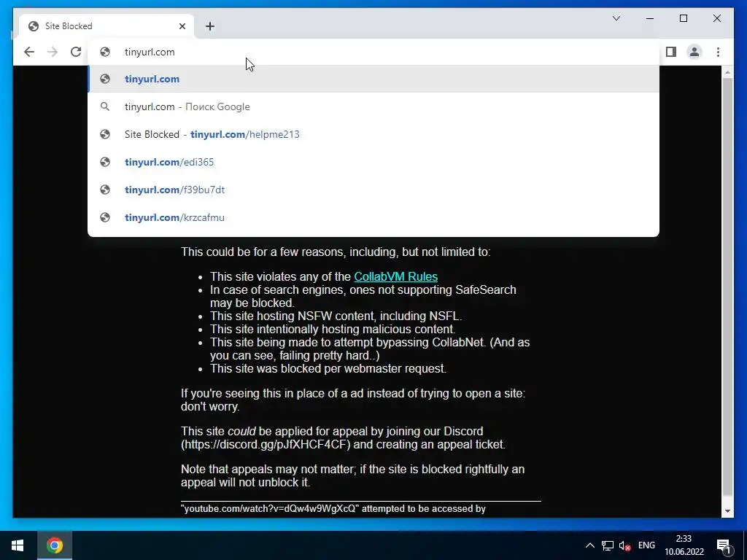Pick the tinyurl.com/edi365 suggestion
The height and width of the screenshot is (560, 747).
point(373,162)
